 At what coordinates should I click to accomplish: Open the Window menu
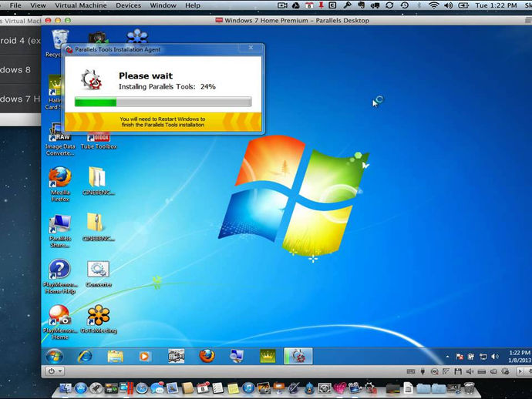pyautogui.click(x=163, y=5)
